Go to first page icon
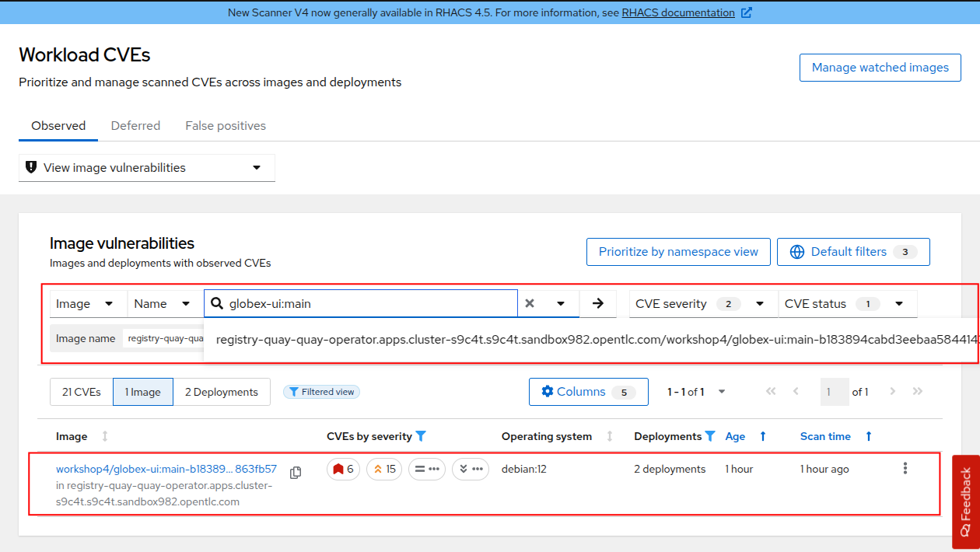 (x=771, y=392)
